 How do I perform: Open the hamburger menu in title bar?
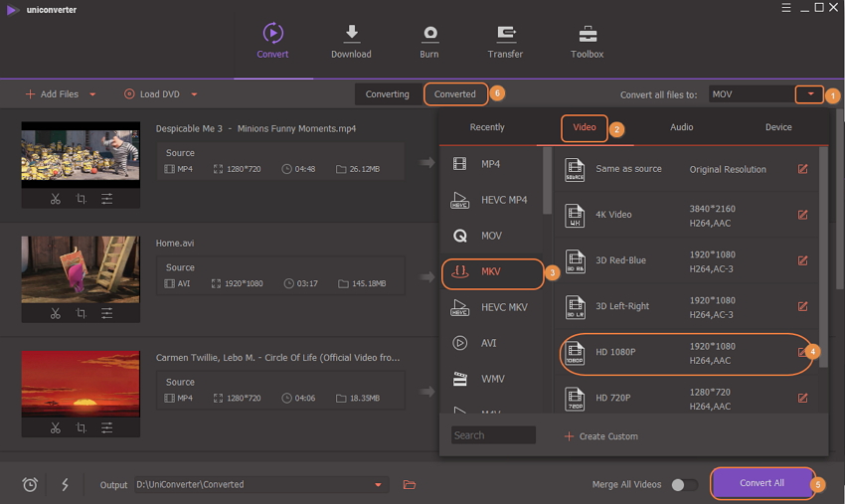786,8
